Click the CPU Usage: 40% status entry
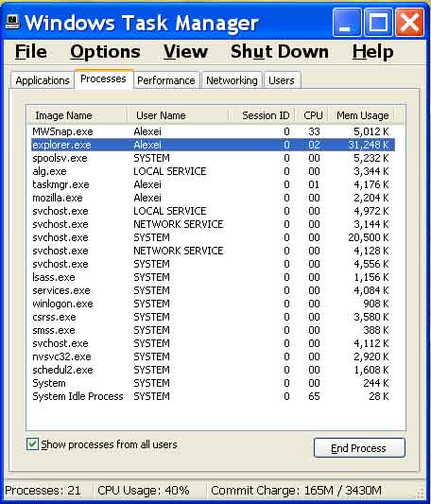 (x=144, y=491)
